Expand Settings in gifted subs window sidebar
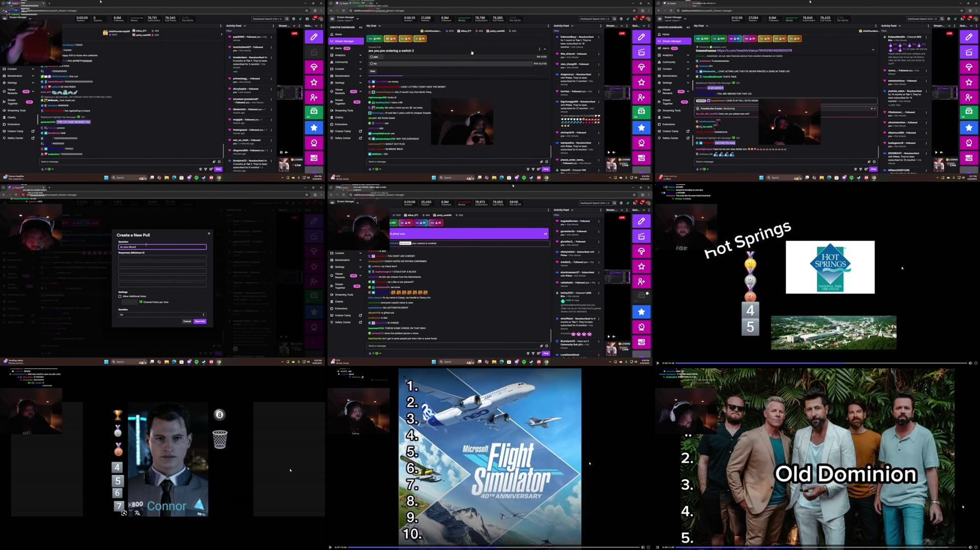Image resolution: width=980 pixels, height=550 pixels. (x=360, y=267)
